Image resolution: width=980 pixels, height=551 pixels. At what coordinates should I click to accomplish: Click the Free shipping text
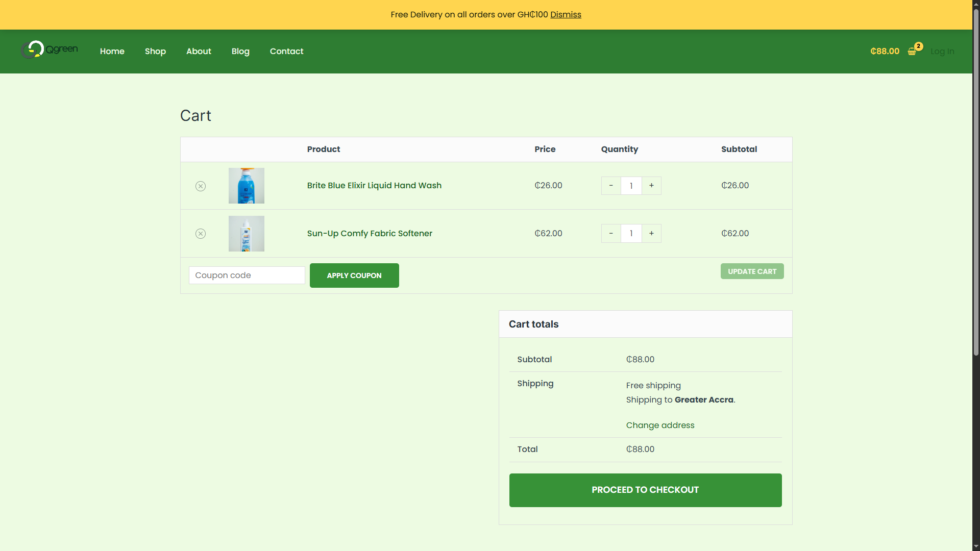click(653, 386)
